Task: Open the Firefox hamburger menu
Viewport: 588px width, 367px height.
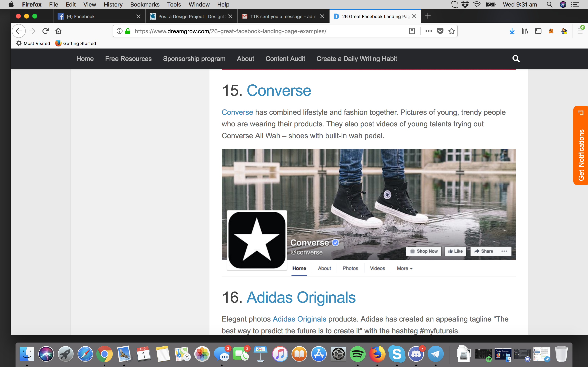Action: [580, 31]
